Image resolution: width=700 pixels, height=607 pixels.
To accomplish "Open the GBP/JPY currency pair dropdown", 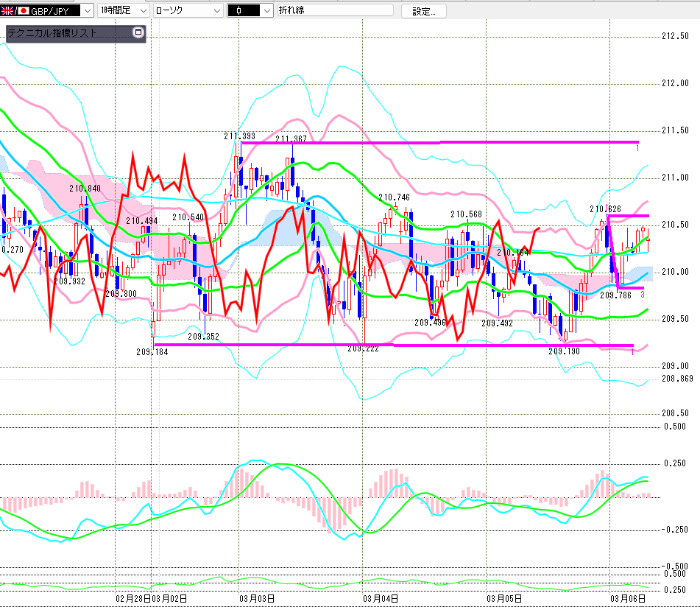I will [88, 11].
